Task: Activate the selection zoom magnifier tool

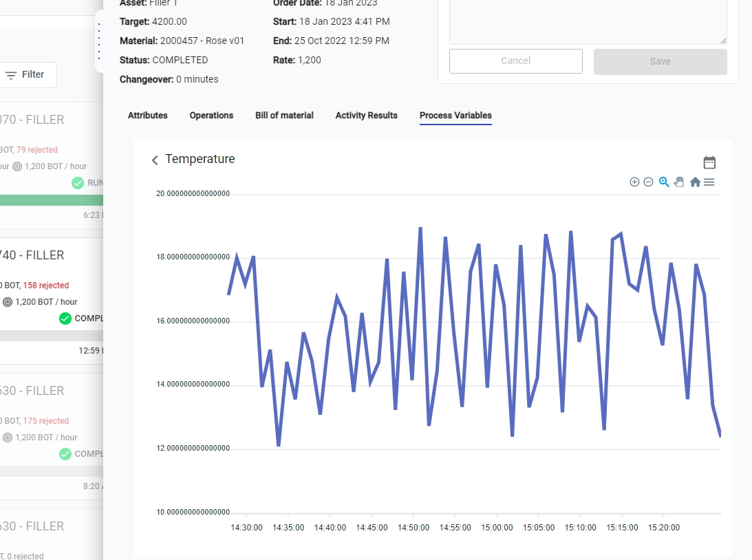Action: pos(664,182)
